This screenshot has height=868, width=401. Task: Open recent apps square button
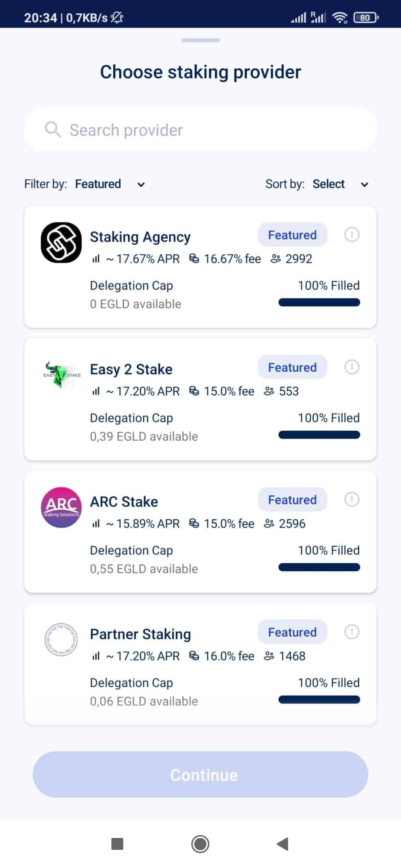click(117, 844)
